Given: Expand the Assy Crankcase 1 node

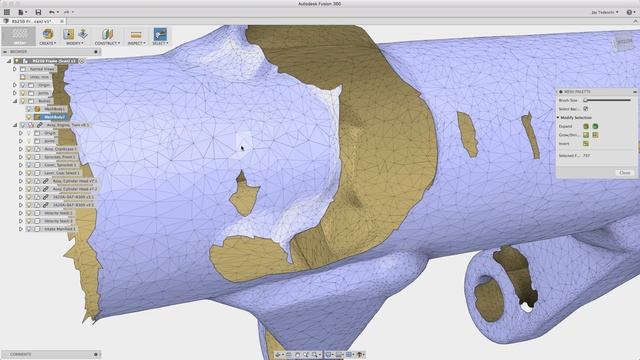Looking at the screenshot, I should click(21, 149).
